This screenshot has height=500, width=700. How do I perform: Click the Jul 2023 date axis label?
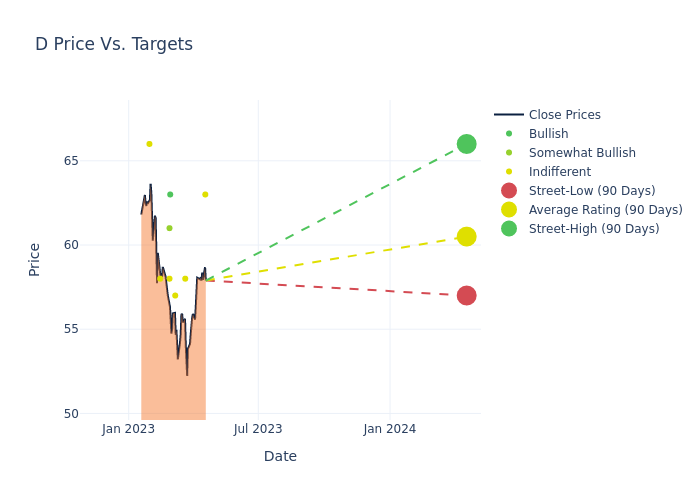click(258, 430)
